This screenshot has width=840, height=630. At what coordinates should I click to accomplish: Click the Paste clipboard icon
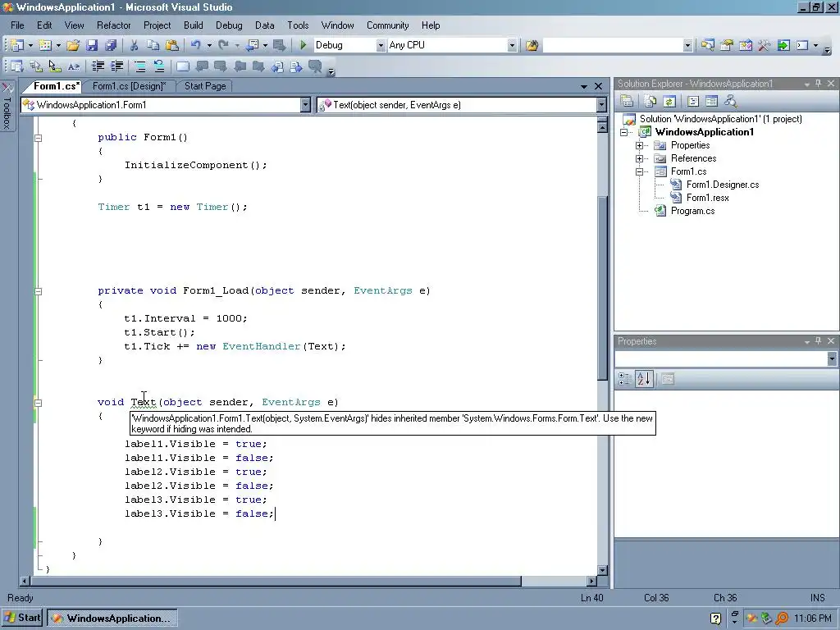point(172,46)
